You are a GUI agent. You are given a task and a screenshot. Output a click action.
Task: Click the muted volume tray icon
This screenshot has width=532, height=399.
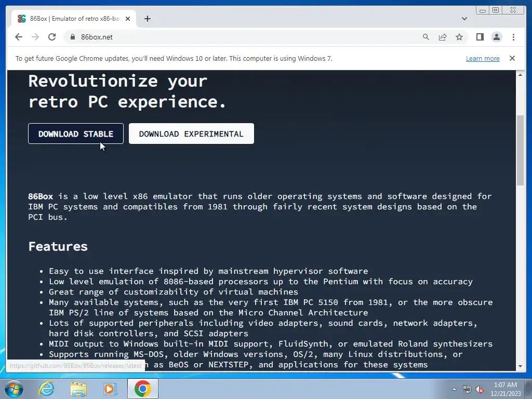tap(480, 389)
